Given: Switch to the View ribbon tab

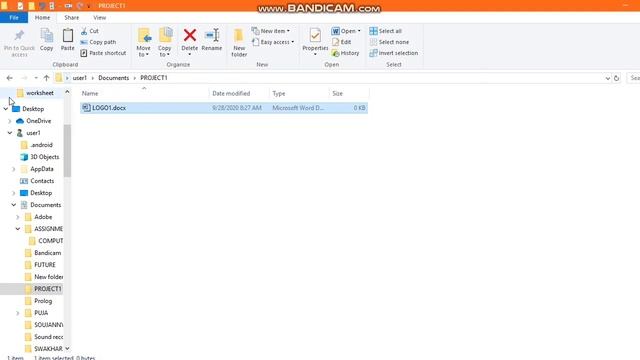Looking at the screenshot, I should (x=100, y=18).
